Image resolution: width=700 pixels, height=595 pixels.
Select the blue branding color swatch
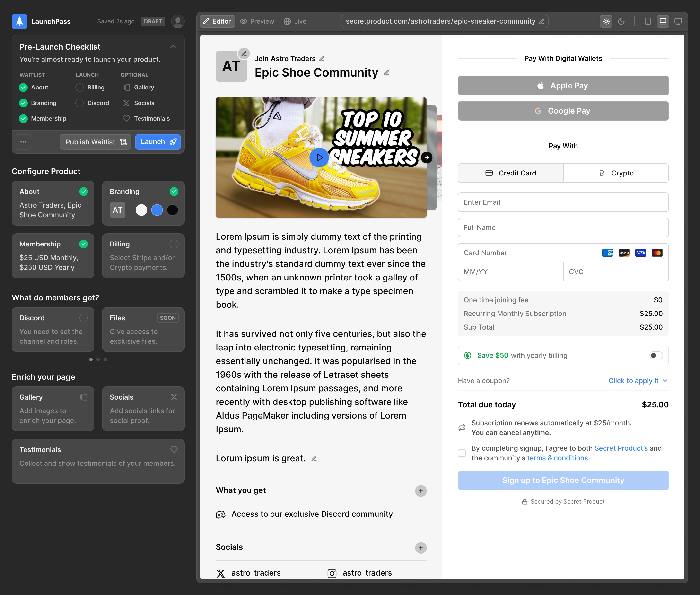[x=157, y=210]
